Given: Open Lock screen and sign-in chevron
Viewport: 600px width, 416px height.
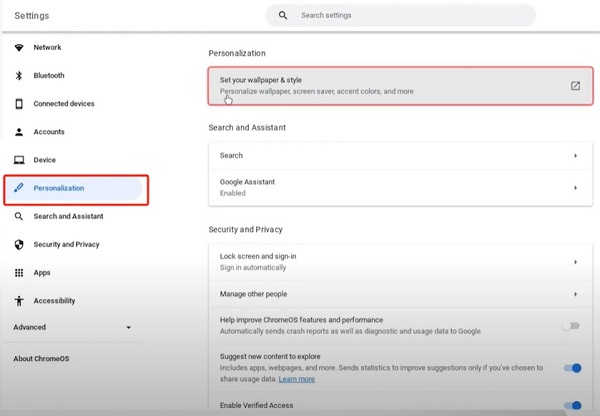Looking at the screenshot, I should pos(575,262).
